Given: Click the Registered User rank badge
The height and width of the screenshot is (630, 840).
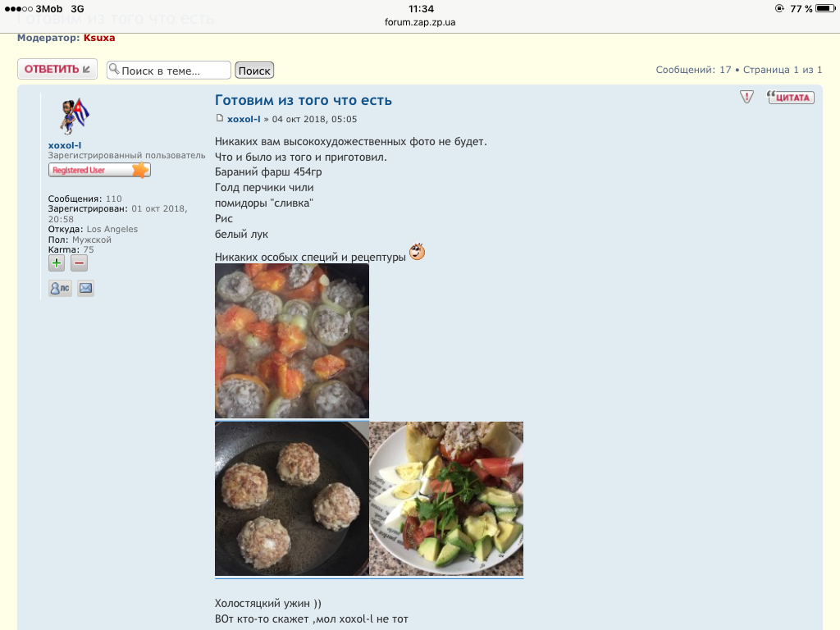Looking at the screenshot, I should tap(99, 170).
